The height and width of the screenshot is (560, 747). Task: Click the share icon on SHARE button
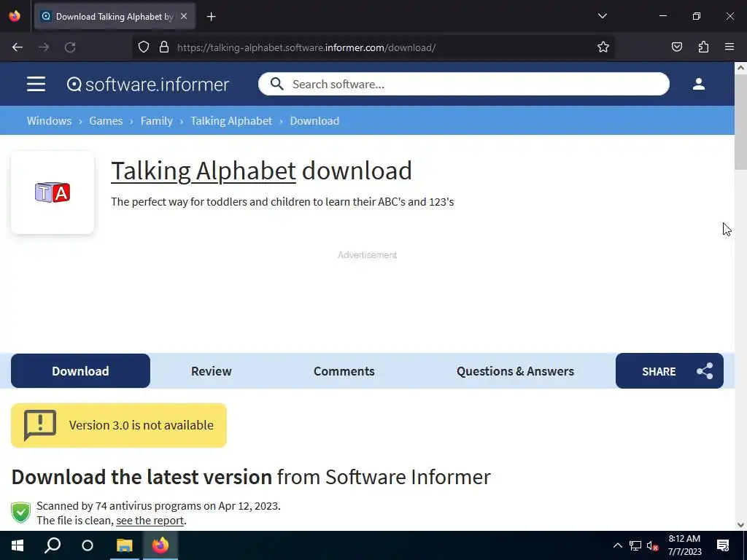tap(705, 371)
